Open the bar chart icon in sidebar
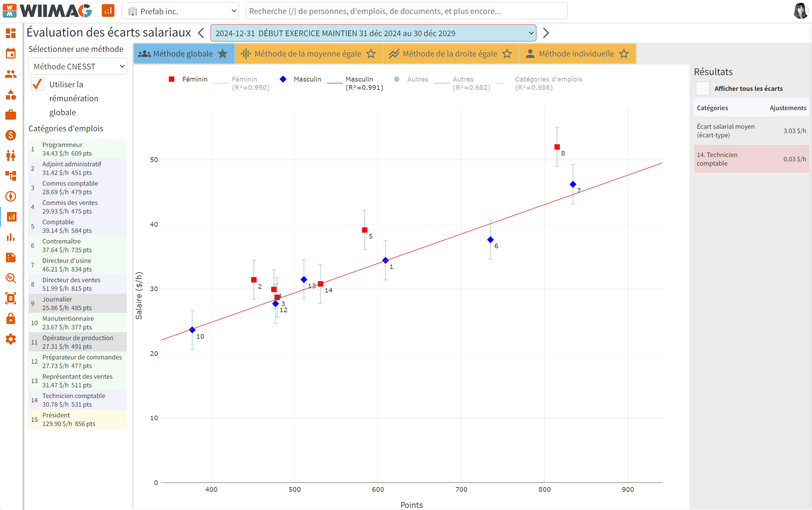This screenshot has height=510, width=812. [x=11, y=237]
